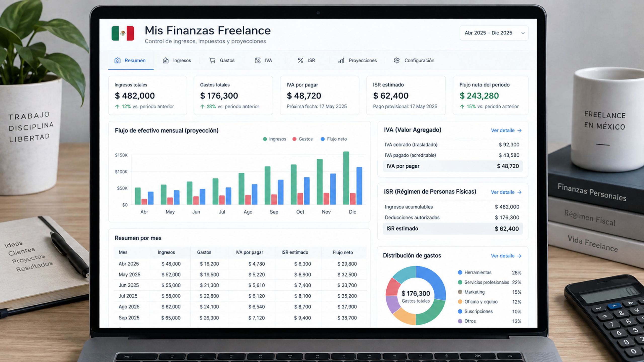The width and height of the screenshot is (644, 362).
Task: Click the chevron arrow of the date range selector
Action: tap(523, 33)
